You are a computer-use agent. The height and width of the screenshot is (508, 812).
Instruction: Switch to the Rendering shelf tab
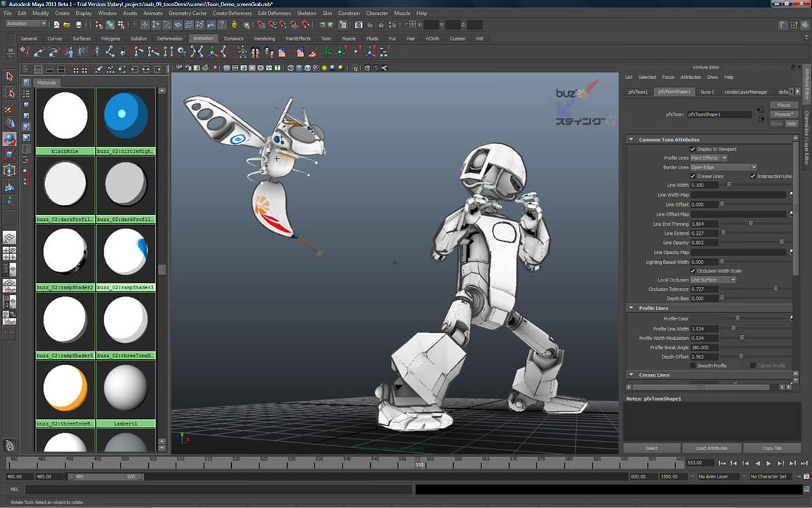(x=264, y=38)
